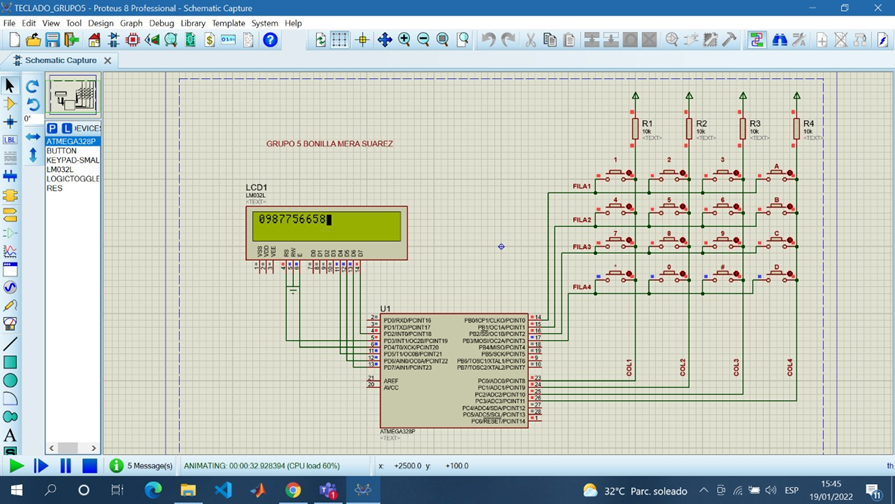Select the binoculars Search and Tag icon
The height and width of the screenshot is (504, 895).
point(780,40)
